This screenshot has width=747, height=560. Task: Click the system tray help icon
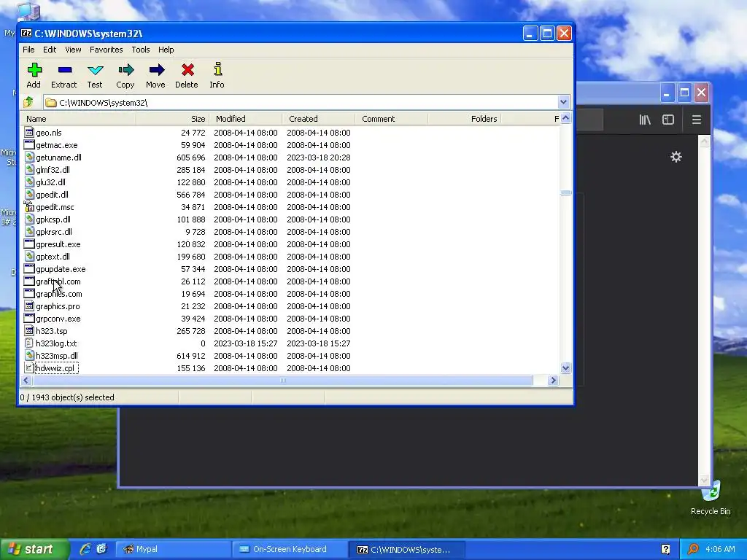click(x=665, y=549)
